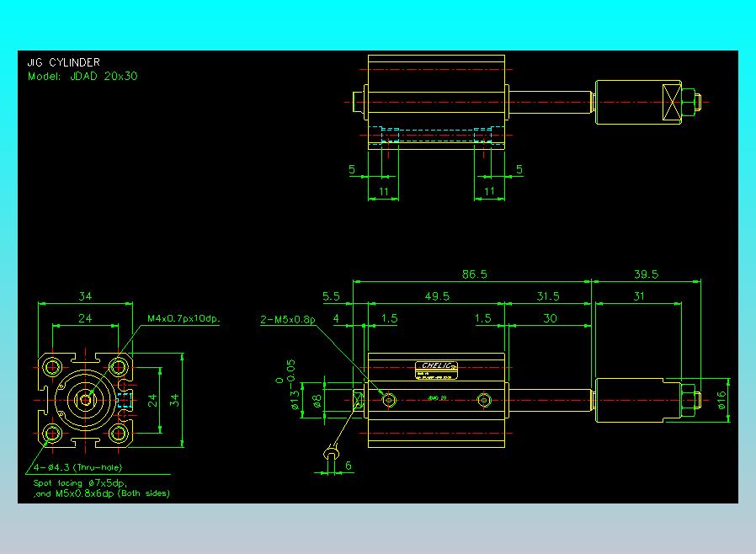Viewport: 756px width, 554px height.
Task: Click the 86.5 overall length dimension
Action: (x=475, y=274)
